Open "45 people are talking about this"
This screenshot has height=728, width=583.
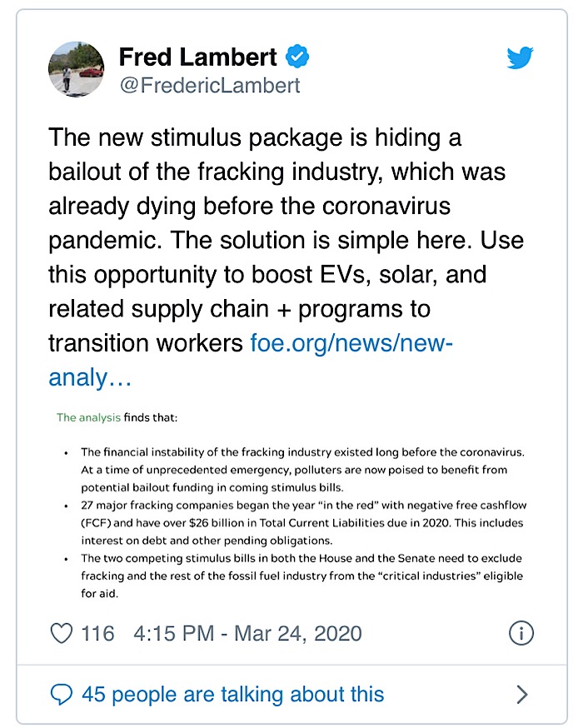tap(232, 694)
